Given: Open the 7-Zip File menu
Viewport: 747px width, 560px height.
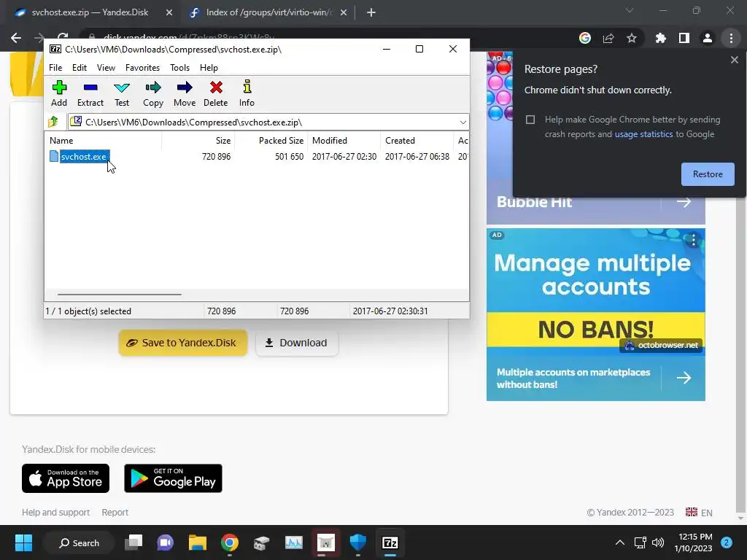Looking at the screenshot, I should (x=55, y=68).
